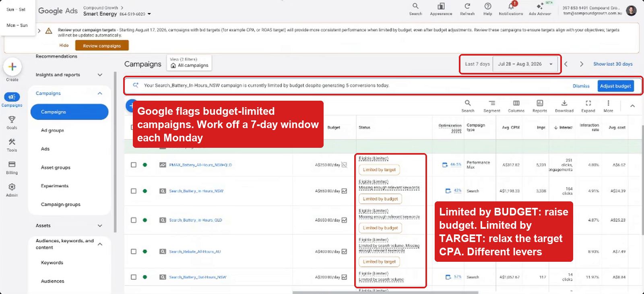The image size is (644, 294).
Task: Open Asset groups in the sidebar
Action: (56, 168)
